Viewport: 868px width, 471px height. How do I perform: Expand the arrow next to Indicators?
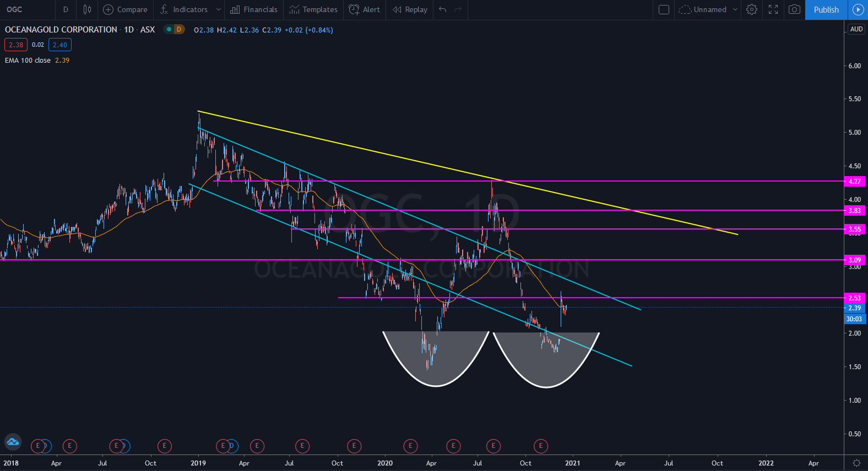coord(219,9)
